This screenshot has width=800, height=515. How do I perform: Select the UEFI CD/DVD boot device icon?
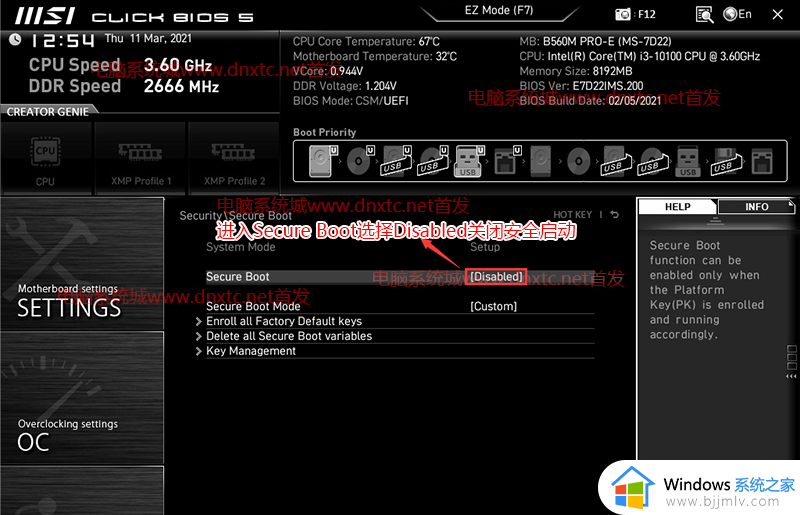point(360,161)
